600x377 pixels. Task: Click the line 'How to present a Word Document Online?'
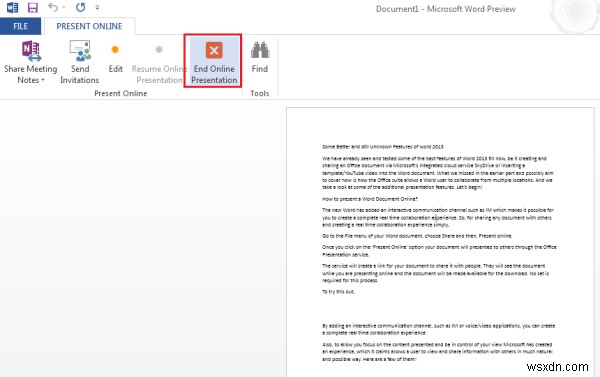[x=370, y=199]
